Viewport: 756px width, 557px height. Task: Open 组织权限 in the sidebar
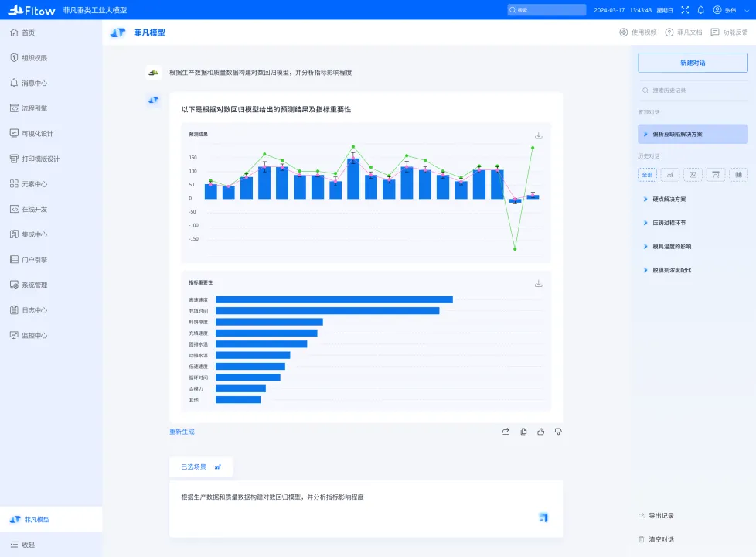[x=29, y=58]
